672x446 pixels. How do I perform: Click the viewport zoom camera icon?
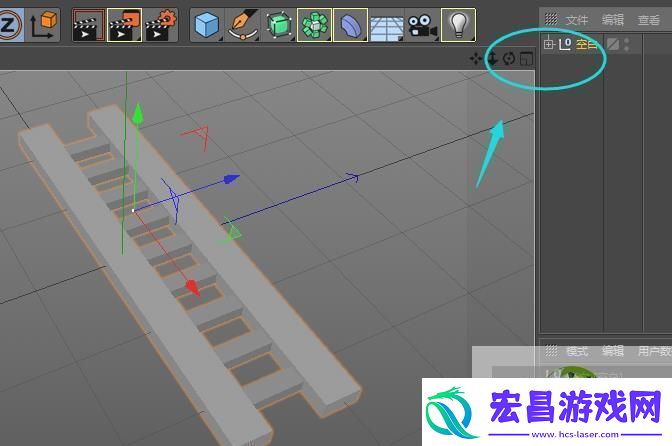493,58
